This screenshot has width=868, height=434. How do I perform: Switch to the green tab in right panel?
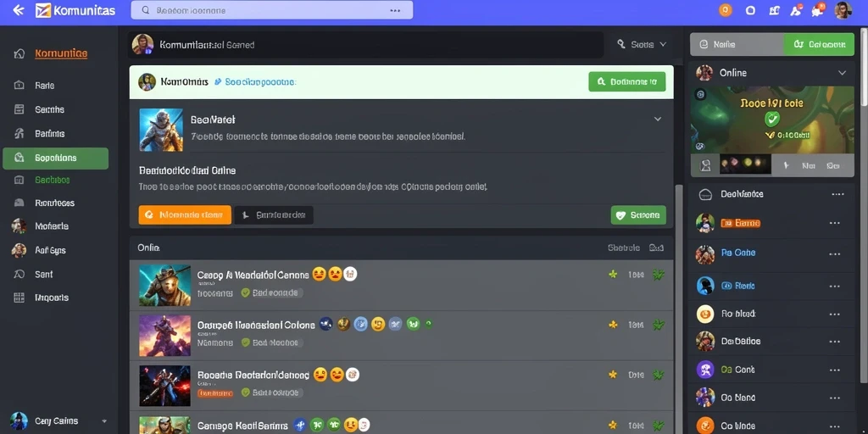819,44
